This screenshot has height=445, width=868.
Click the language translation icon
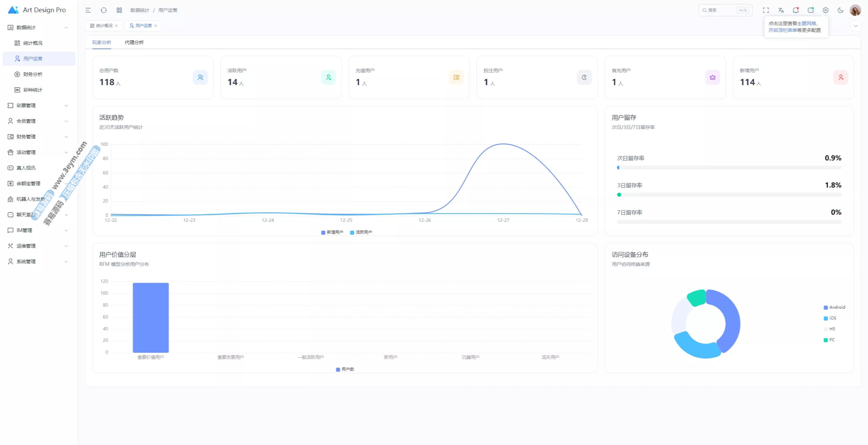tap(781, 10)
